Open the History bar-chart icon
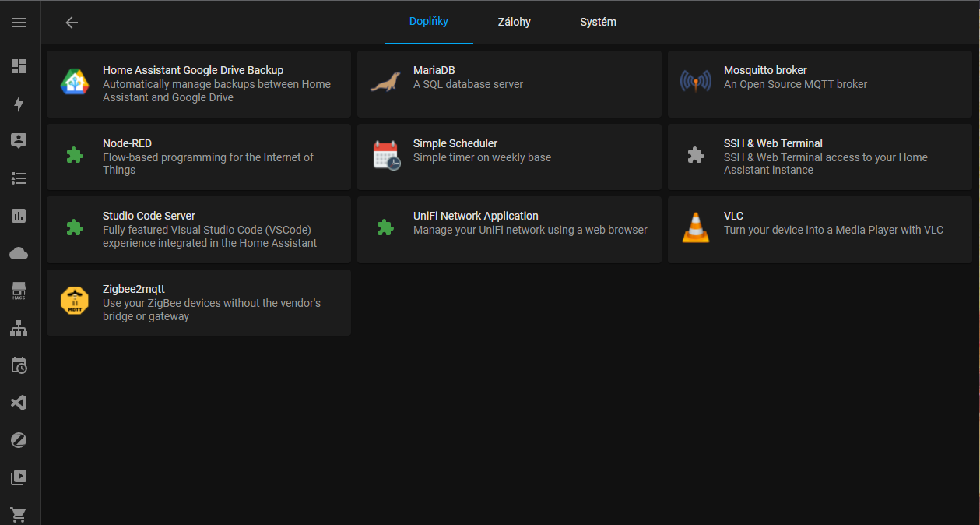This screenshot has width=980, height=525. [x=19, y=215]
